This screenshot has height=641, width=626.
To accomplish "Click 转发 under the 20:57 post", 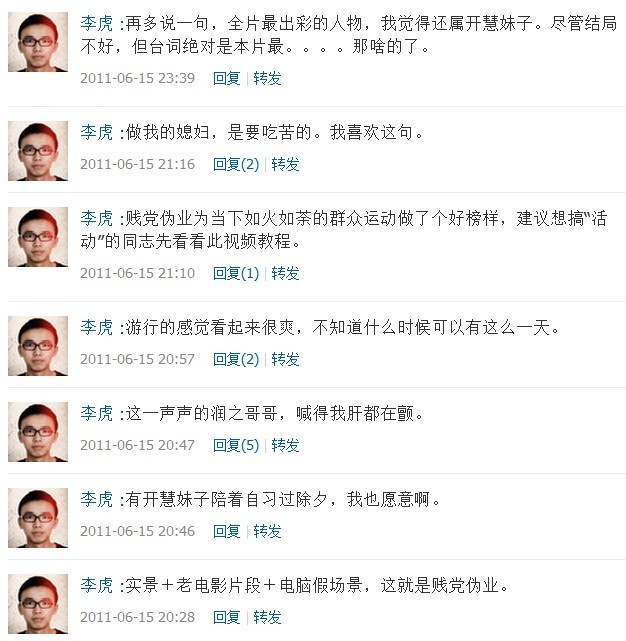I will point(285,359).
